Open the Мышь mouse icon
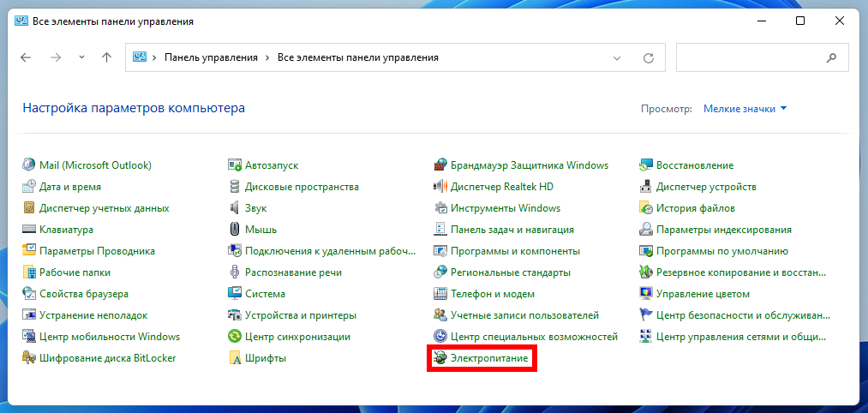 [x=235, y=230]
